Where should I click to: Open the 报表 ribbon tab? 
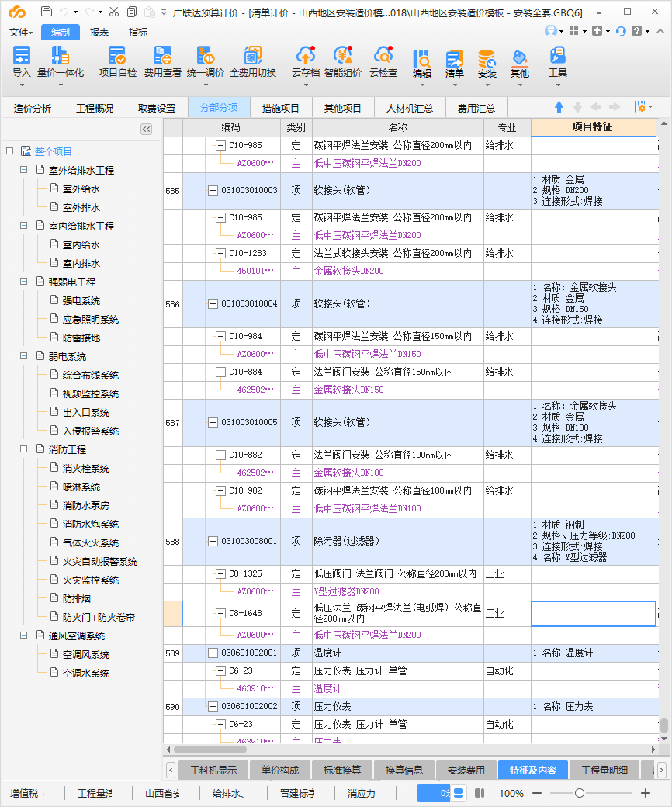click(x=99, y=32)
